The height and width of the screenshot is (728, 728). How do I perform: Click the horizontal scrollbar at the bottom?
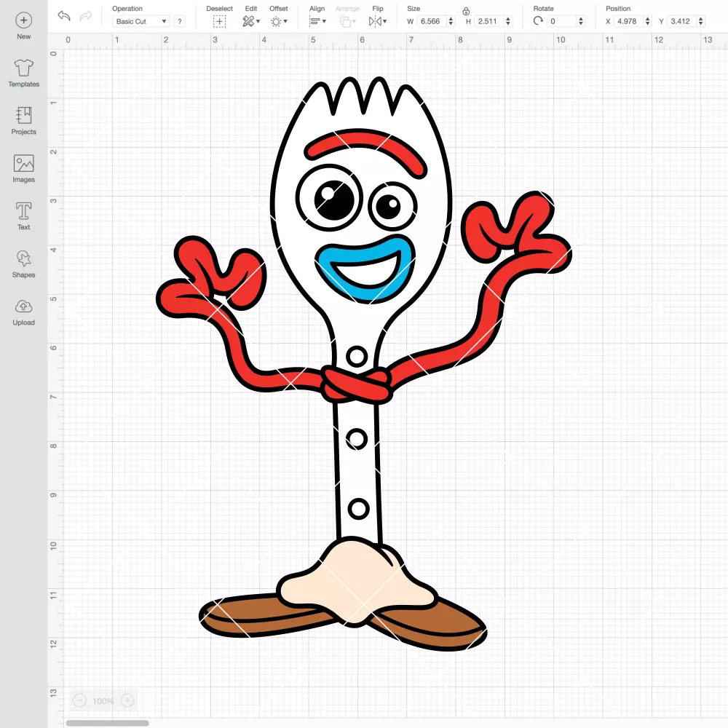107,723
